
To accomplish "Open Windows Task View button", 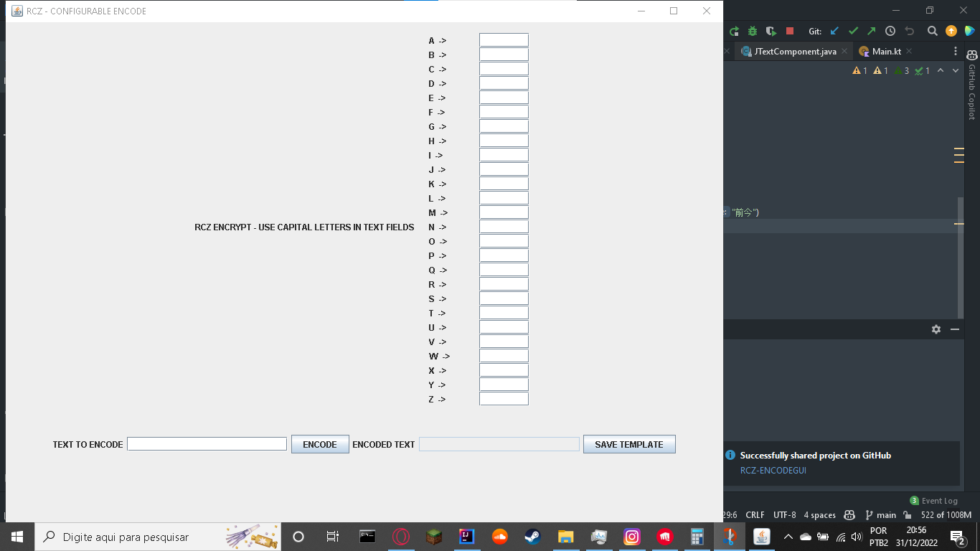I will pyautogui.click(x=332, y=537).
